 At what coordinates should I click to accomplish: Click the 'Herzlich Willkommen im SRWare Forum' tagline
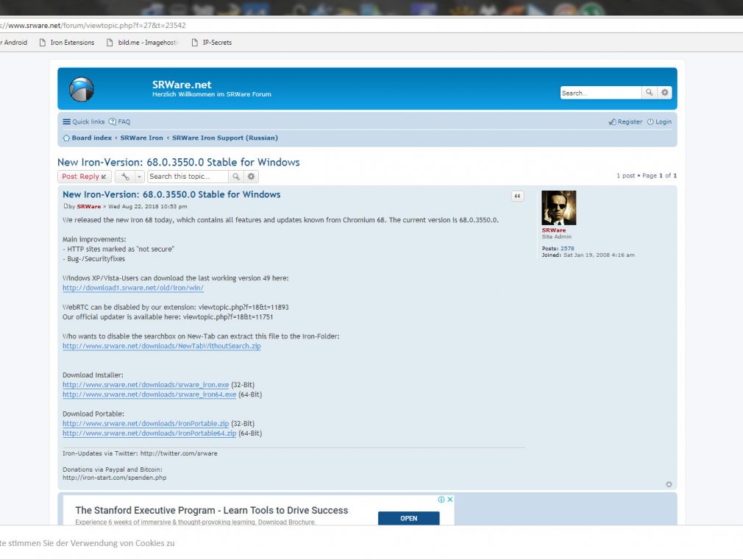coord(212,94)
